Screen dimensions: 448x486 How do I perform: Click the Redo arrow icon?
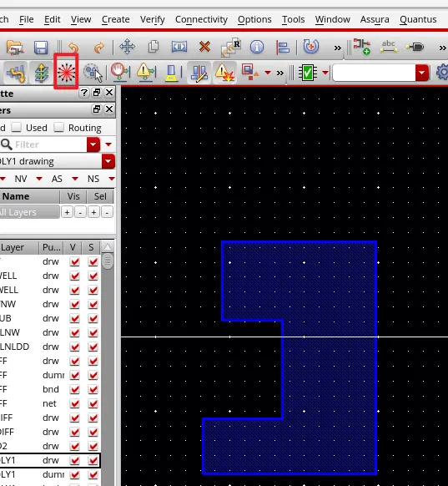[x=99, y=48]
